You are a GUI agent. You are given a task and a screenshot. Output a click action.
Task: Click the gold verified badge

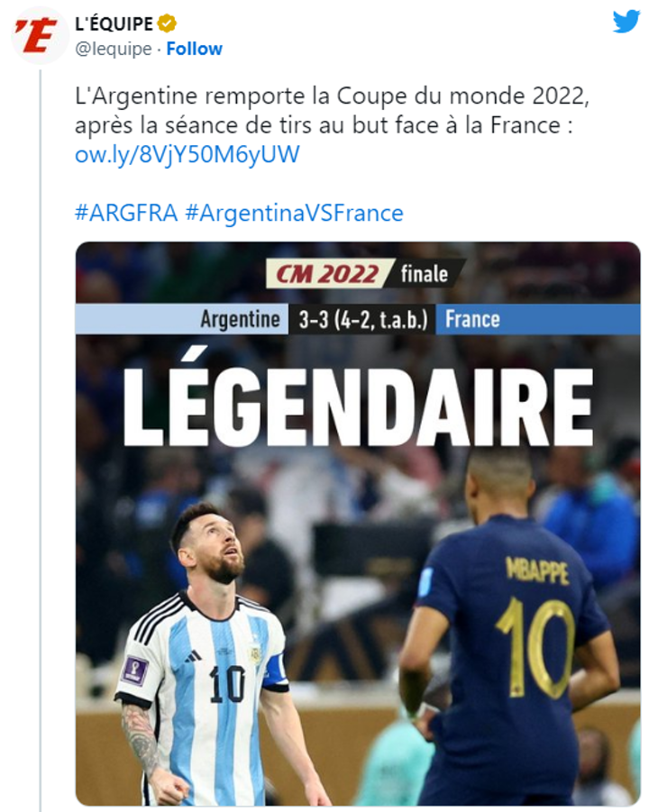(167, 23)
